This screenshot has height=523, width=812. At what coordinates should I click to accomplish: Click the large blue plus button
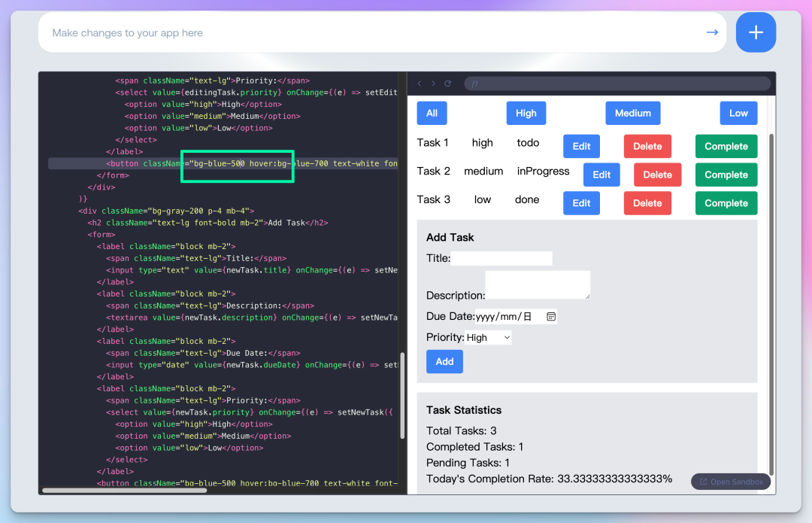pyautogui.click(x=756, y=32)
